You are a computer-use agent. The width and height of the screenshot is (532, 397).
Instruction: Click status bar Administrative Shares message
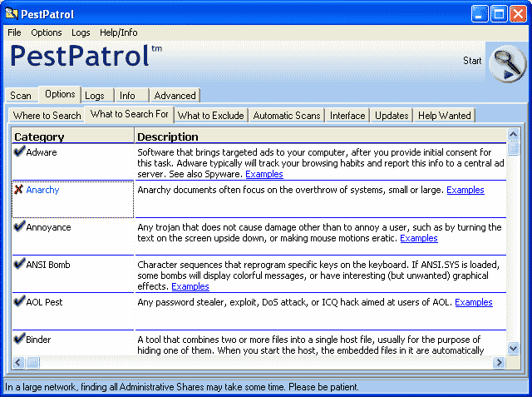[182, 387]
